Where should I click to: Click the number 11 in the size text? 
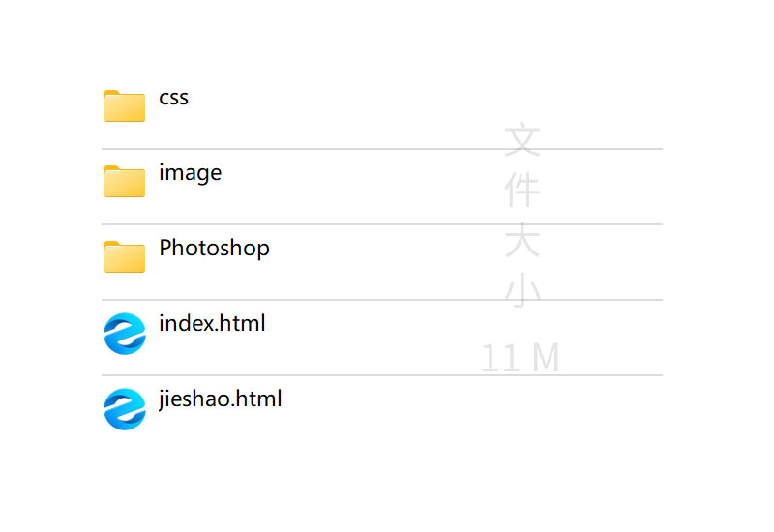[x=501, y=359]
